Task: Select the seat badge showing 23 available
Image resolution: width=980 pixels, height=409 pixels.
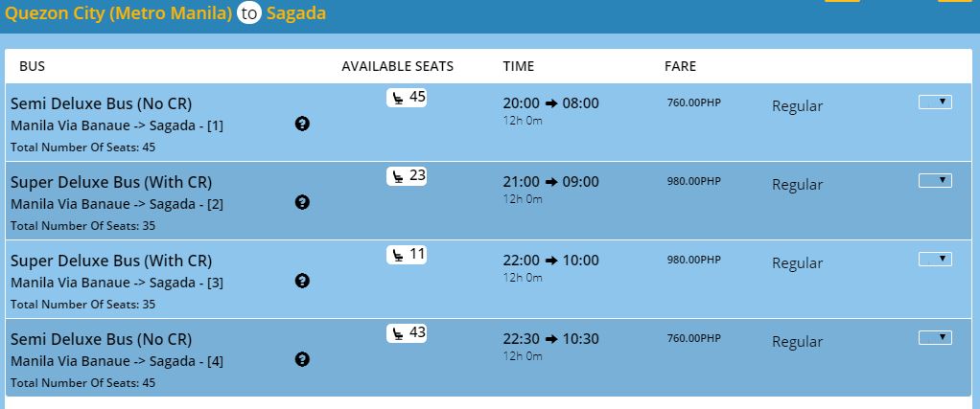Action: coord(407,176)
